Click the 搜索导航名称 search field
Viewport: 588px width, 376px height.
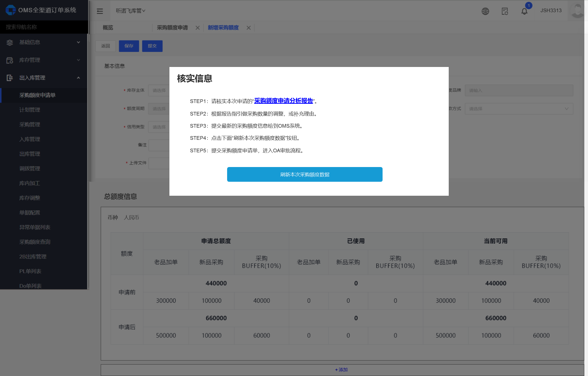44,27
